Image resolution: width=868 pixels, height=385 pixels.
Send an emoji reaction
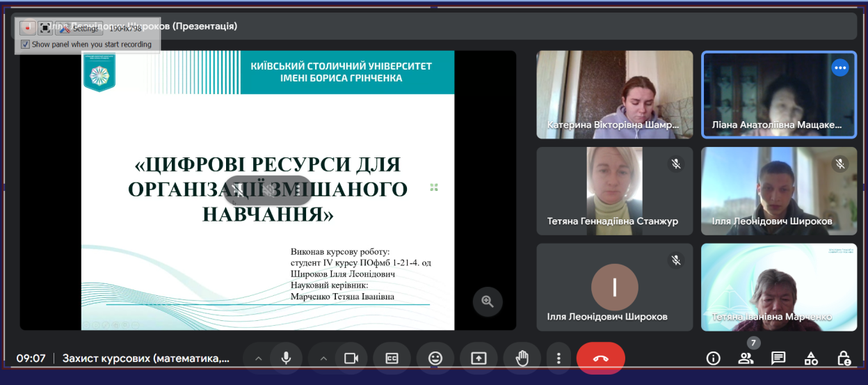click(435, 358)
